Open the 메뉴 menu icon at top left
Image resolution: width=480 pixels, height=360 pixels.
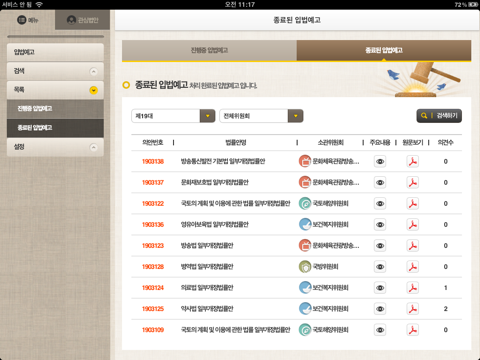(22, 20)
